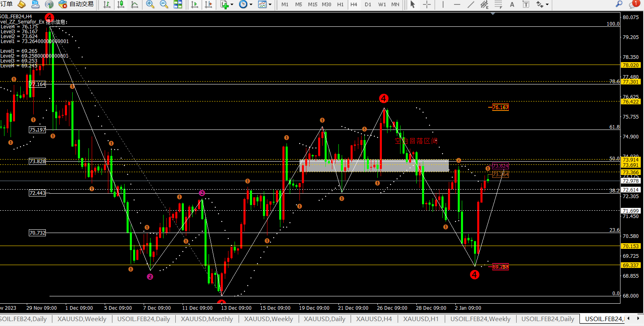Expand the Periodicity clock dropdown arrow

point(251,5)
